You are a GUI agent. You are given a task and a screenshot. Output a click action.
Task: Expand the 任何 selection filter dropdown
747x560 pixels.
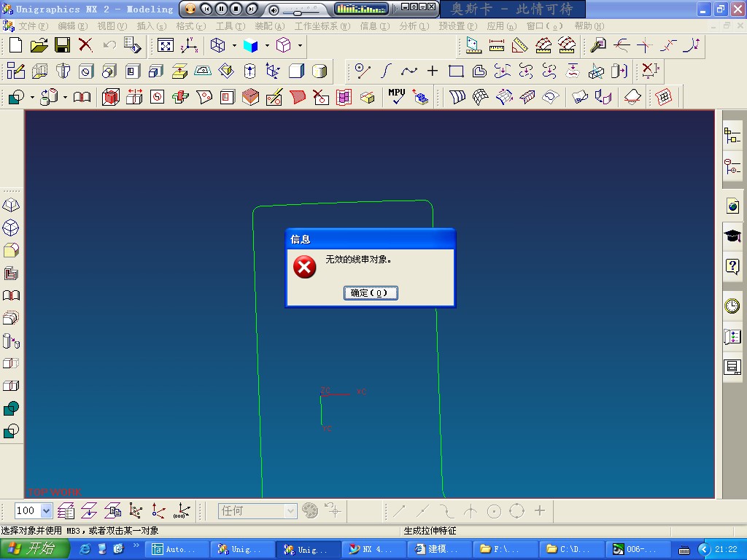point(290,511)
